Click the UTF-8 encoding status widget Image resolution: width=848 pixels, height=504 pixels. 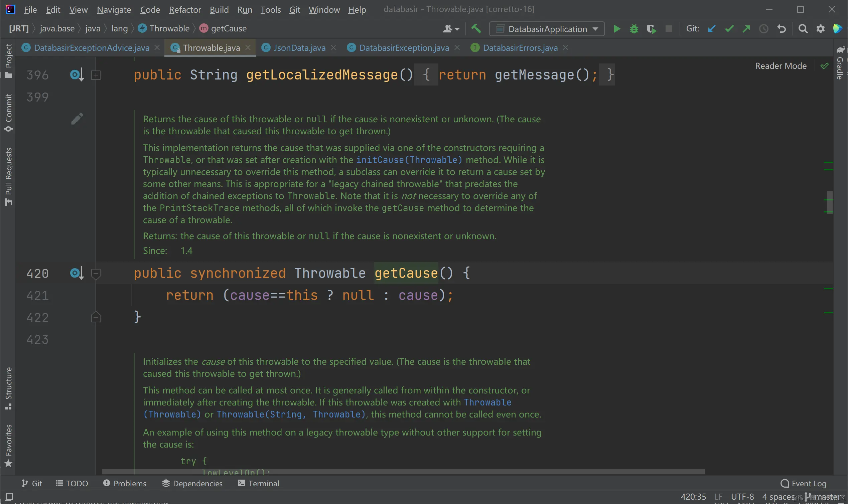(742, 497)
